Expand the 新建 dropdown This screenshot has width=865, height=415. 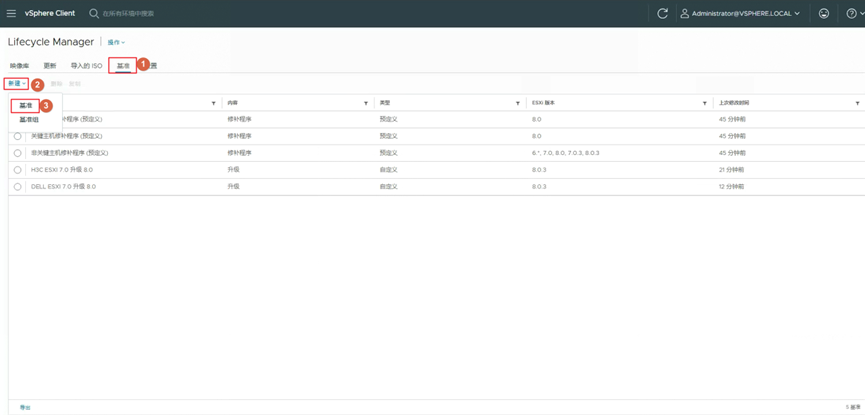coord(16,84)
